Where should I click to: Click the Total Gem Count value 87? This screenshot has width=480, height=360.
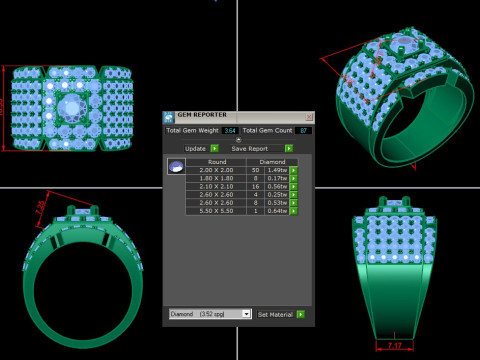[303, 131]
